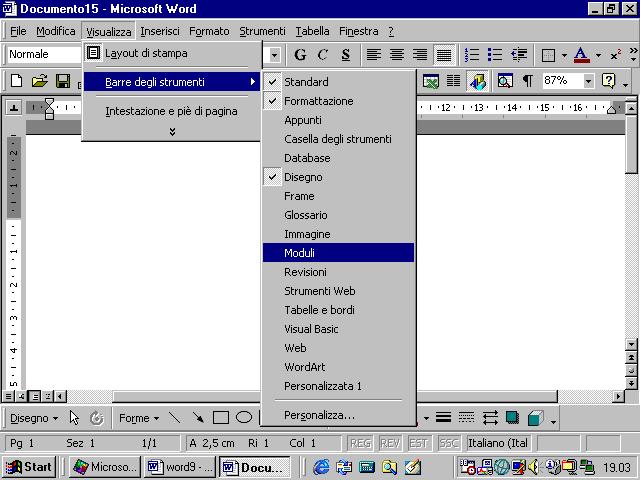Open font color dropdown arrow
Screen dimensions: 640x480
point(598,55)
